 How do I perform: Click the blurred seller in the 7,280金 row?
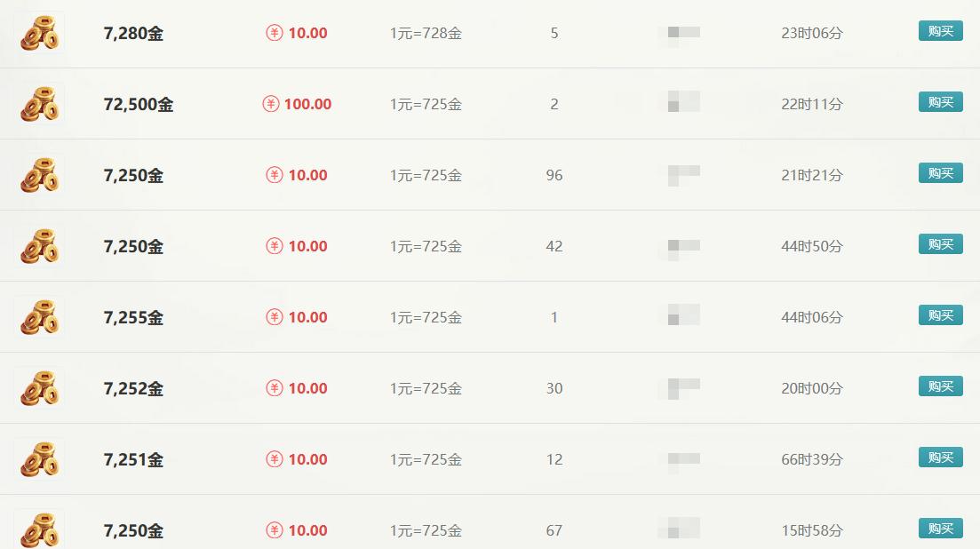pos(683,33)
